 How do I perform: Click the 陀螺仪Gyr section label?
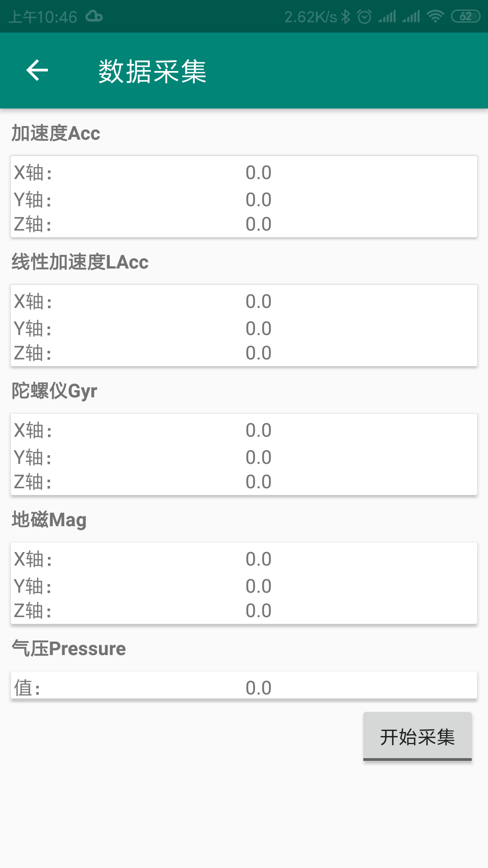pos(54,391)
